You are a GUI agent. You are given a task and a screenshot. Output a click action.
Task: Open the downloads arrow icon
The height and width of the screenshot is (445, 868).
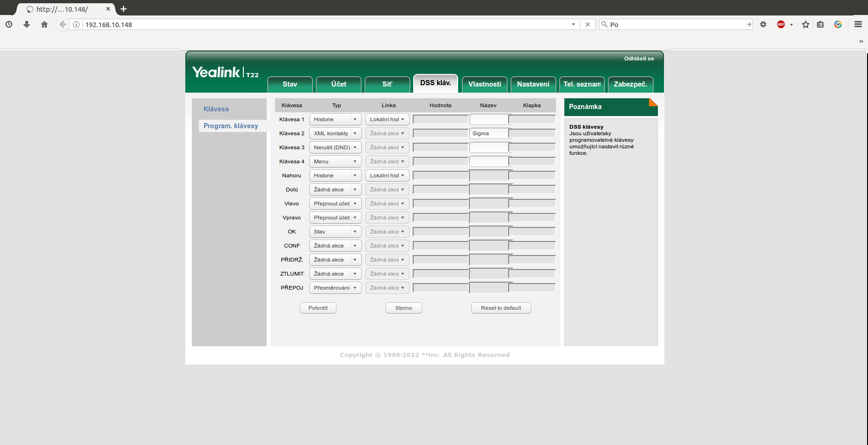pyautogui.click(x=27, y=24)
